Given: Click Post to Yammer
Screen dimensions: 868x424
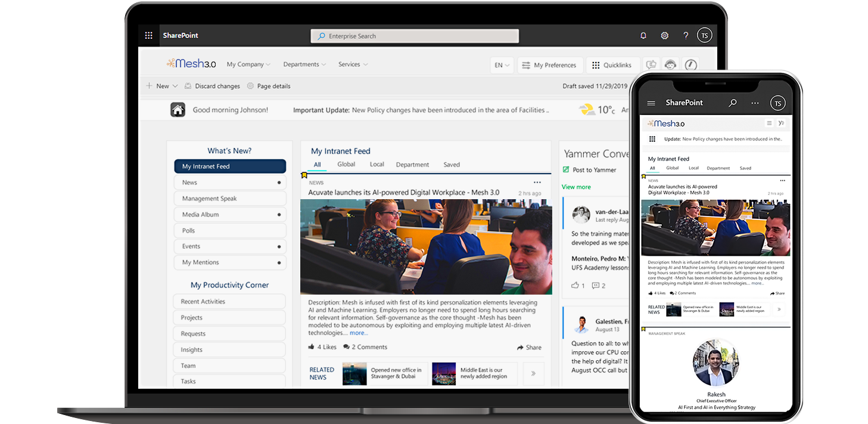Looking at the screenshot, I should 589,170.
